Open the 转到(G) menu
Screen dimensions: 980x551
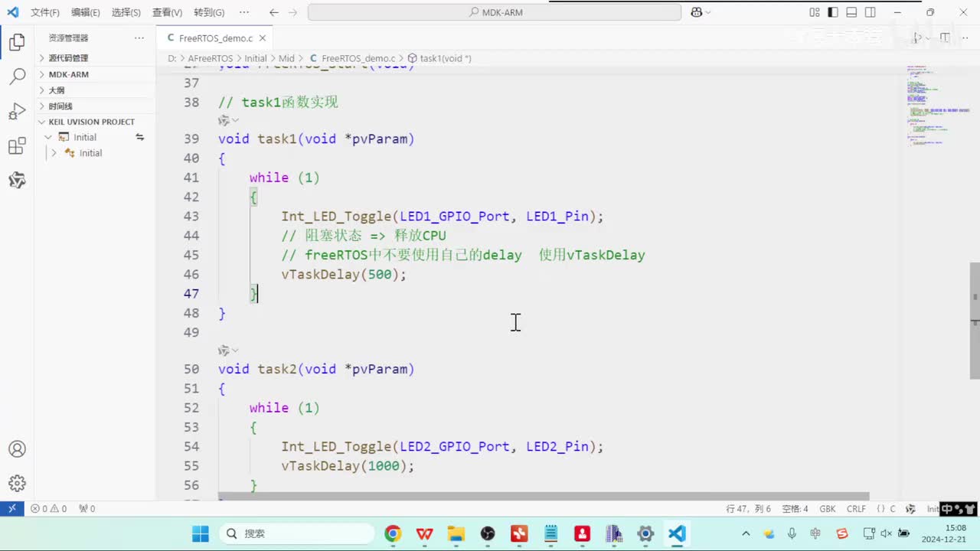[x=209, y=12]
